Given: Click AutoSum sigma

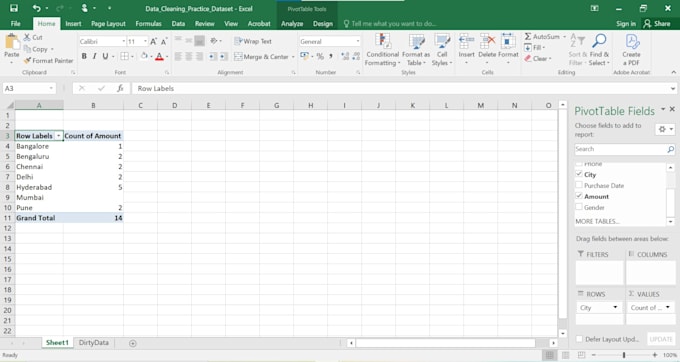Looking at the screenshot, I should tap(528, 36).
